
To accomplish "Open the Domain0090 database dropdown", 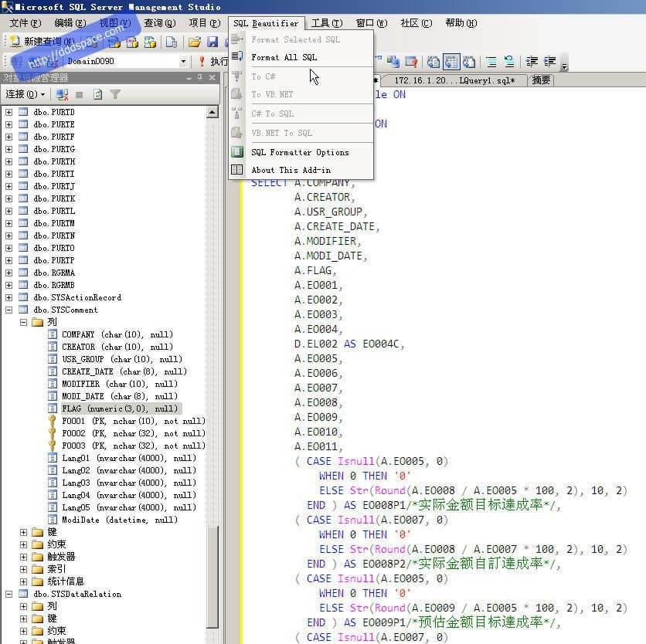I will (x=183, y=61).
